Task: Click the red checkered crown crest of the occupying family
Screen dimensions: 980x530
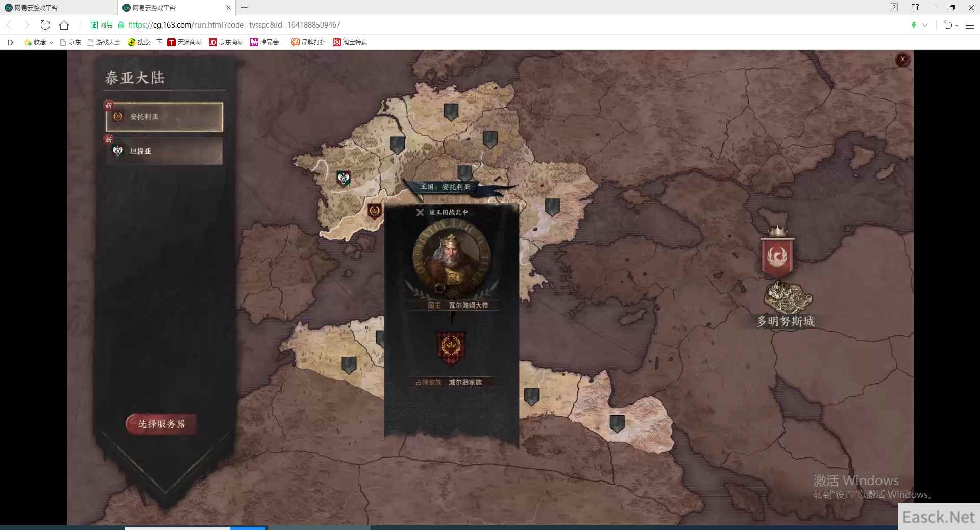Action: click(451, 349)
